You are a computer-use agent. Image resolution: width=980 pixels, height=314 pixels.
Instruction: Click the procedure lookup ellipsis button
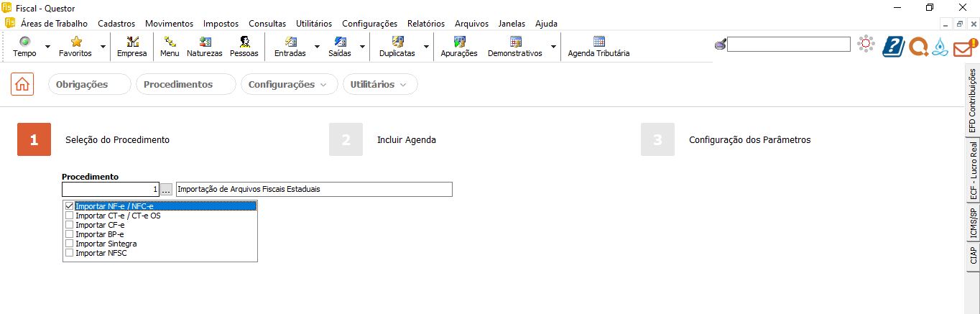166,189
